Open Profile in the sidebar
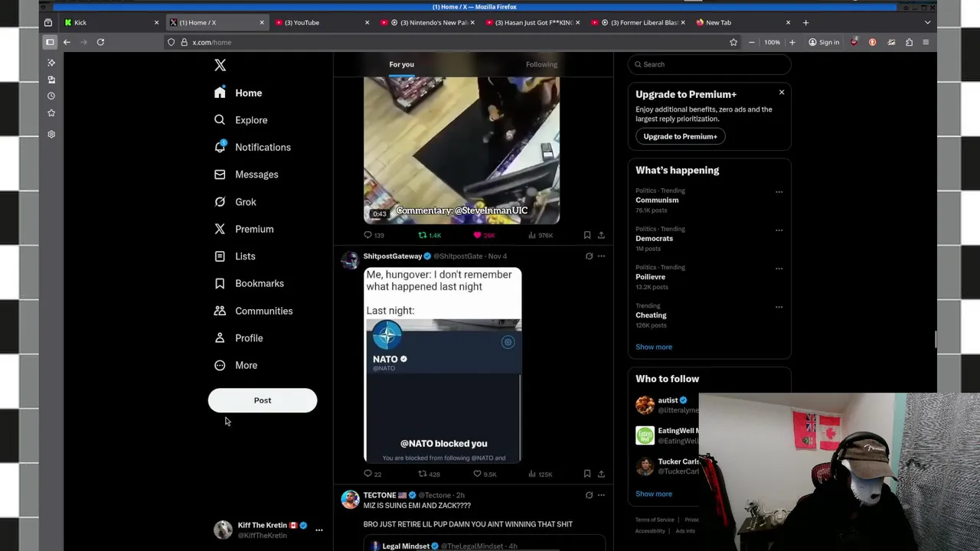Viewport: 980px width, 551px height. 238,338
